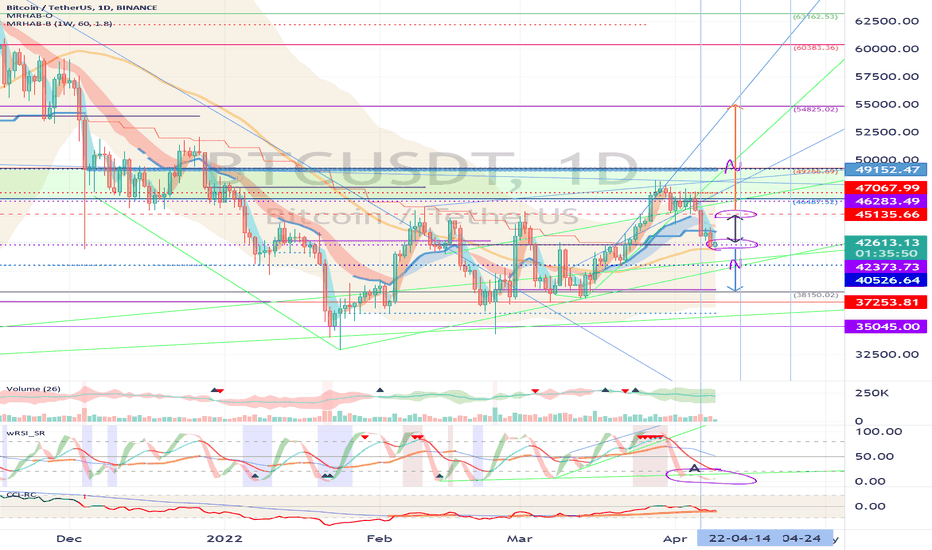Screen dimensions: 932x550
Task: Click the (60383.36) level annotation
Action: click(x=815, y=48)
